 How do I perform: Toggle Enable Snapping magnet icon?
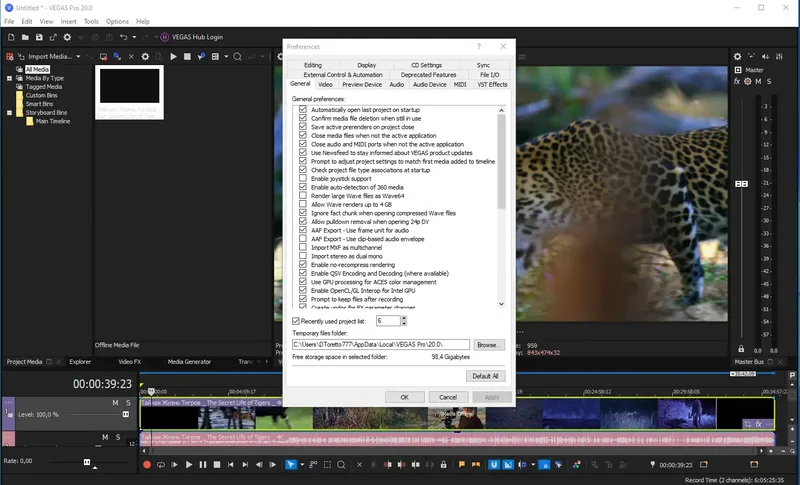pos(494,465)
